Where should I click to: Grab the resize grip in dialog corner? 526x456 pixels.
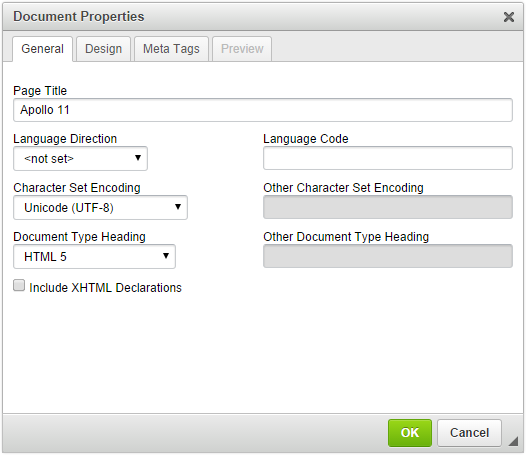(513, 441)
